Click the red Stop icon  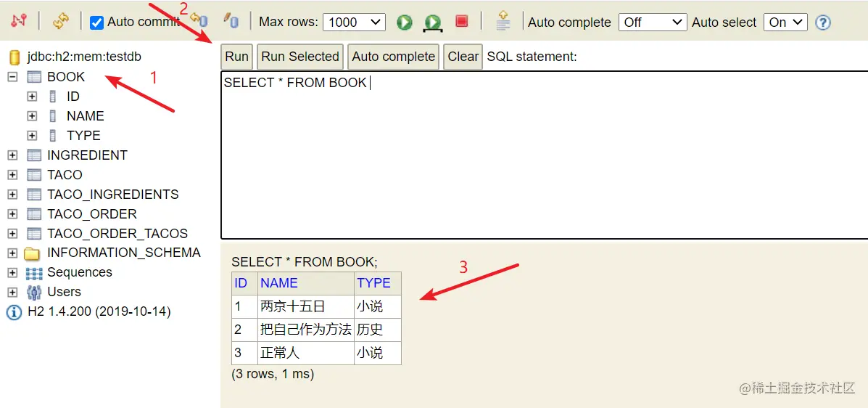click(462, 21)
